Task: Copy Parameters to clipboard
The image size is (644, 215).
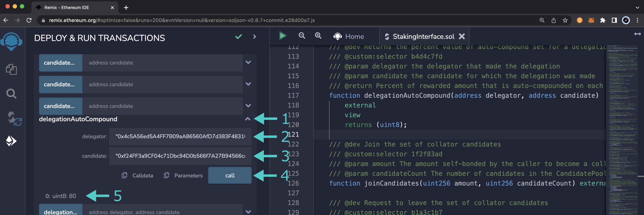Action: (166, 175)
